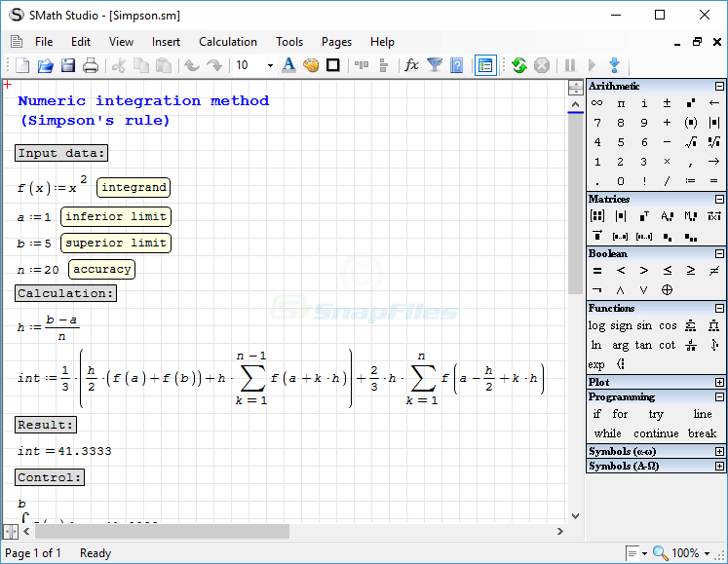The image size is (728, 564).
Task: Expand the Plot panel
Action: pyautogui.click(x=719, y=383)
